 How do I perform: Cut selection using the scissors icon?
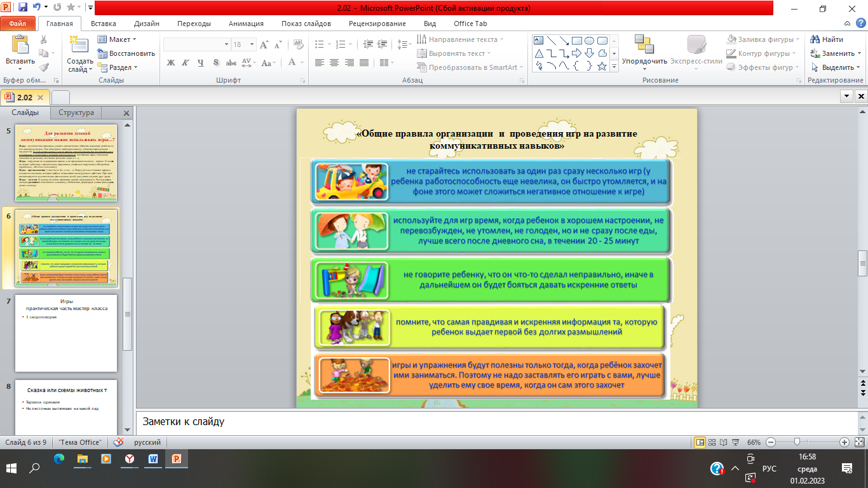(43, 39)
